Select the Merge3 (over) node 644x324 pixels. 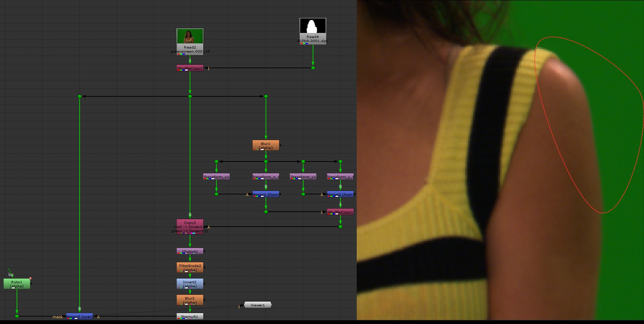coord(79,317)
